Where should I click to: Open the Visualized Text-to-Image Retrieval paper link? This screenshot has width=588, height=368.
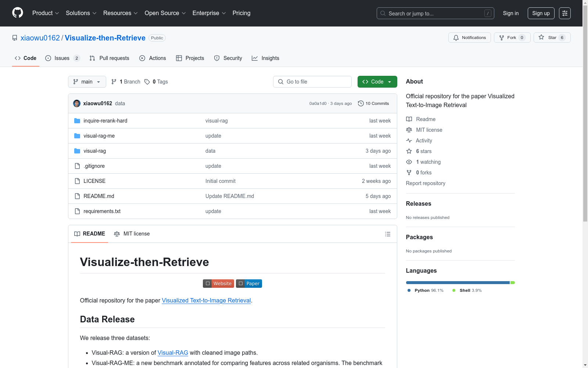[x=206, y=300]
